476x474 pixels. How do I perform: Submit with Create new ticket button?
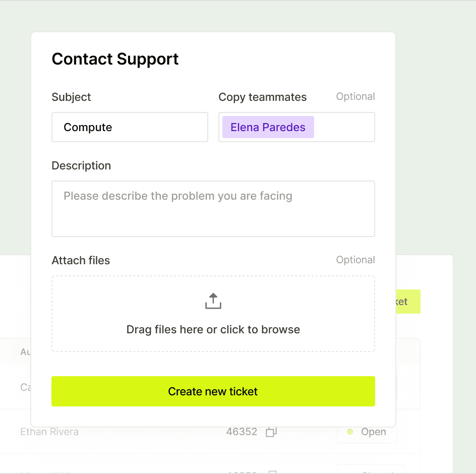click(x=213, y=391)
